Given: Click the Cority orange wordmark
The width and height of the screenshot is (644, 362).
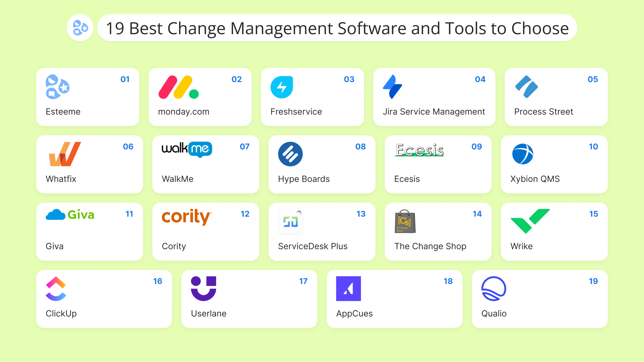Looking at the screenshot, I should (186, 217).
